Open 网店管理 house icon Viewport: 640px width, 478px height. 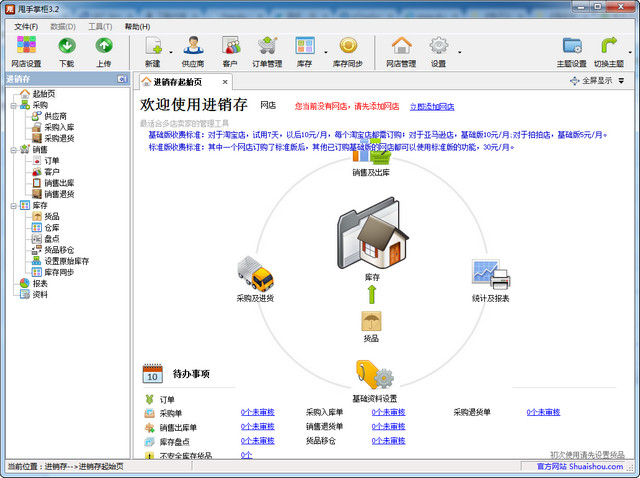coord(402,45)
